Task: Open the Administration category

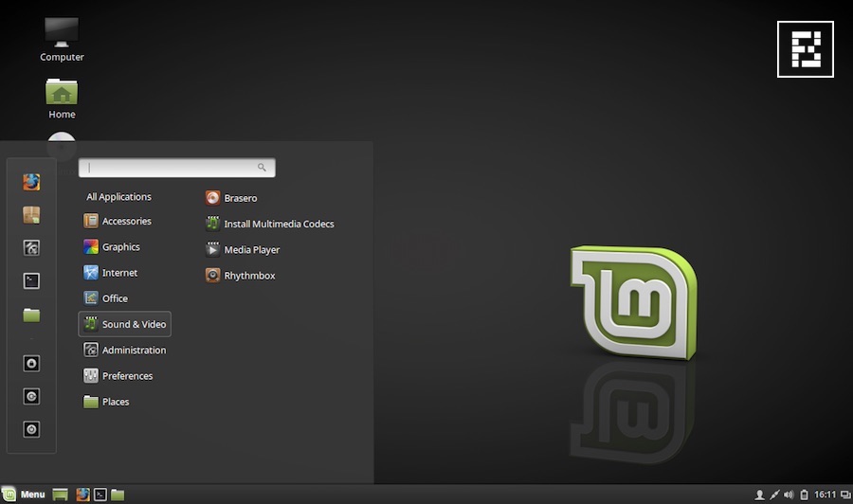Action: (x=124, y=351)
